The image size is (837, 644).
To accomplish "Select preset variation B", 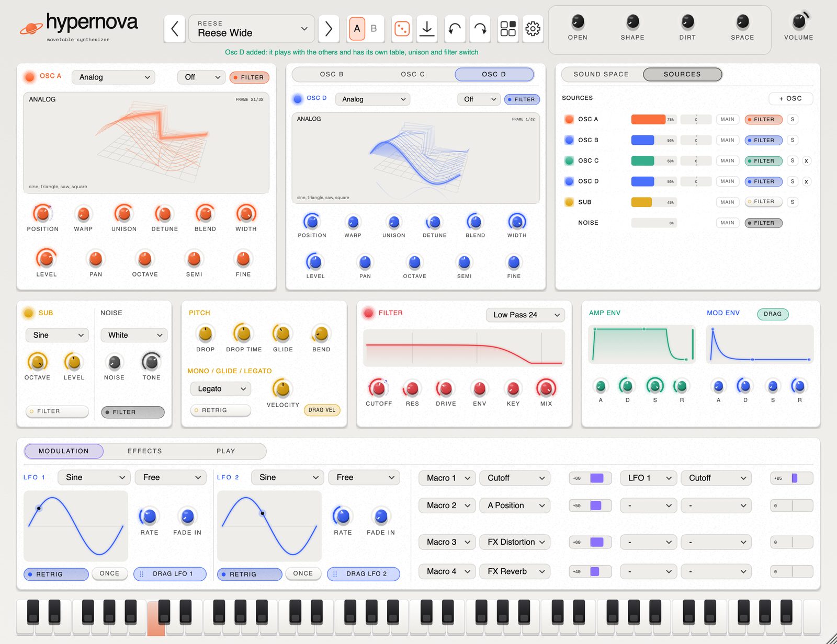I will coord(374,28).
